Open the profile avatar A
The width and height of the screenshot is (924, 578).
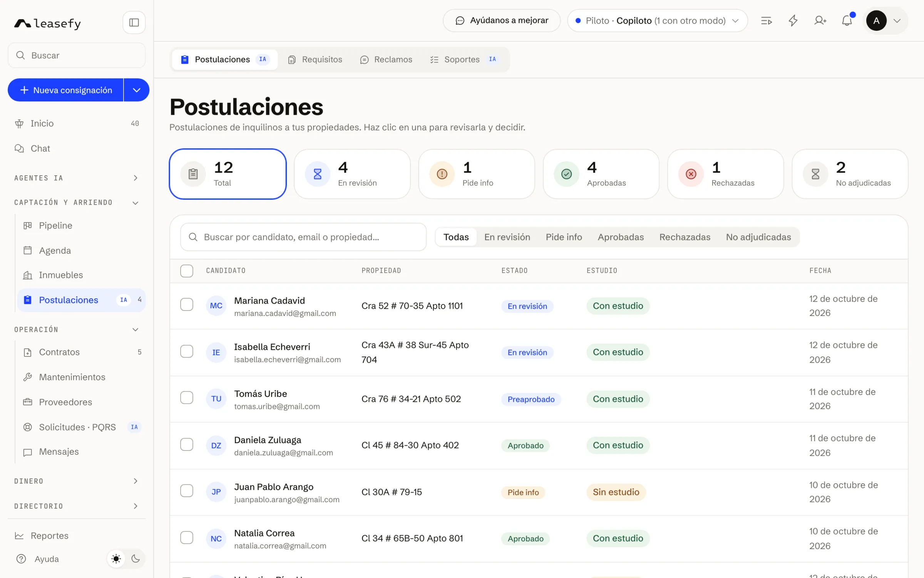(877, 21)
